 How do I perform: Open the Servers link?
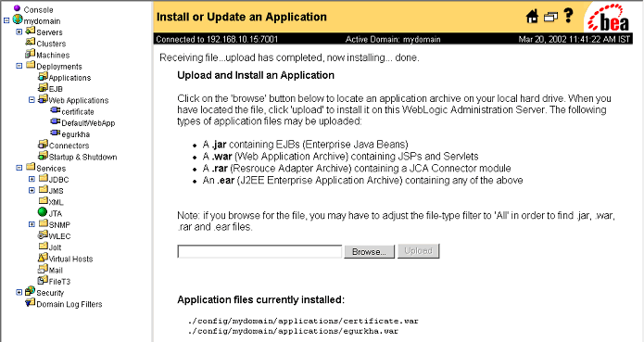click(x=49, y=32)
